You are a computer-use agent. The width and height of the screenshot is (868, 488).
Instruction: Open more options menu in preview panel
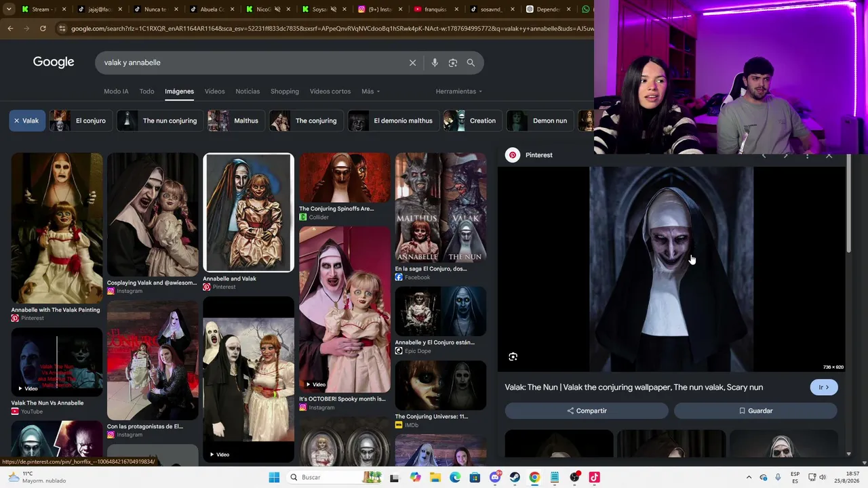click(x=807, y=155)
